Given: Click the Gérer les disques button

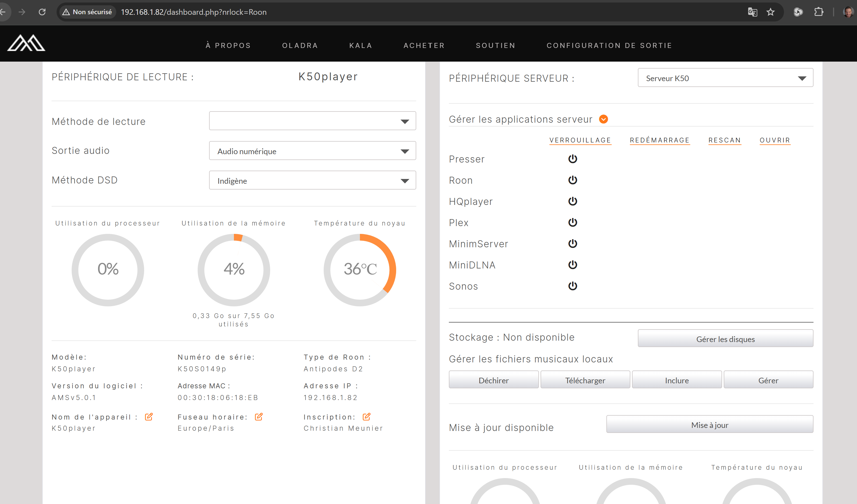Looking at the screenshot, I should 725,338.
